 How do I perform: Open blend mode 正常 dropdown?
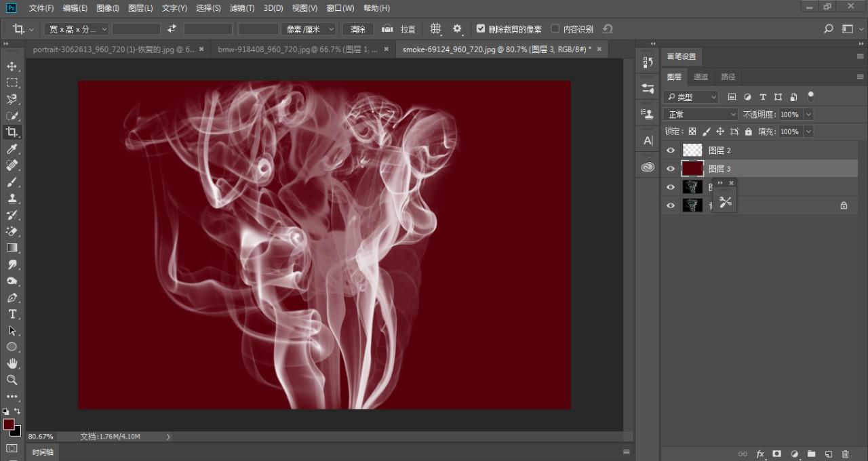coord(701,115)
